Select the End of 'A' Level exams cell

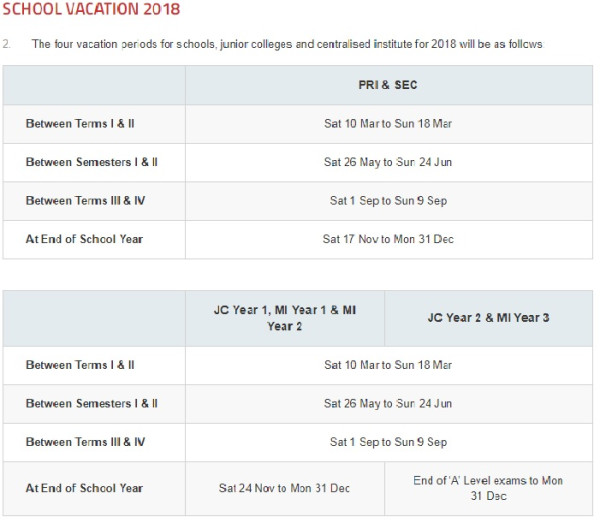coord(488,488)
